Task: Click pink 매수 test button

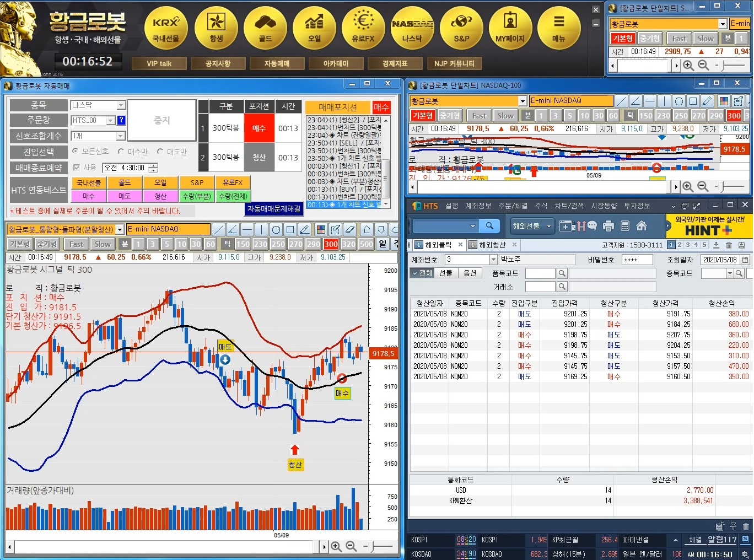Action: point(89,196)
